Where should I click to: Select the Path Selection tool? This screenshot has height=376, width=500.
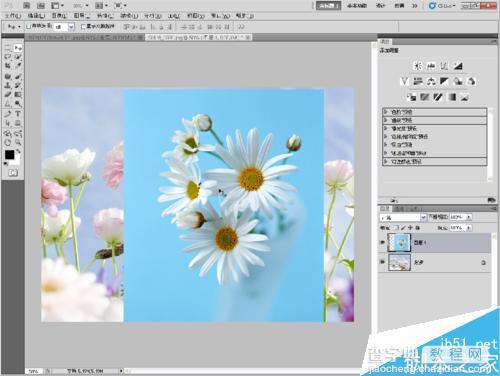(8, 123)
